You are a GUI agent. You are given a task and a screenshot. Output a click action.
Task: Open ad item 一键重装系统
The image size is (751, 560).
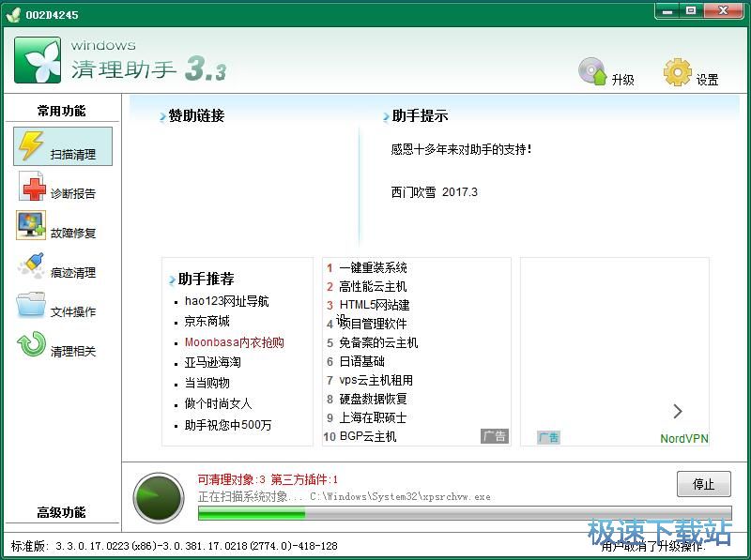pyautogui.click(x=373, y=267)
